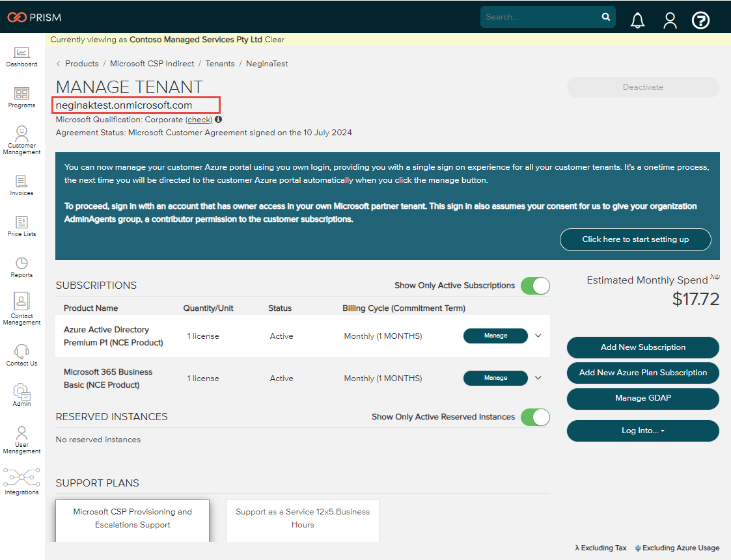Click the Agreement Status line
Viewport: 731px width, 560px height.
(204, 133)
